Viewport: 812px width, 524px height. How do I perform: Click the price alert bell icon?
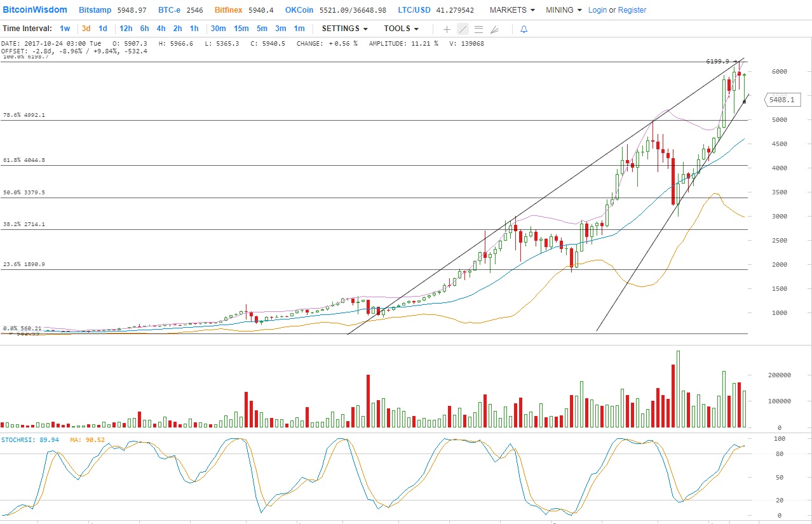pyautogui.click(x=524, y=29)
